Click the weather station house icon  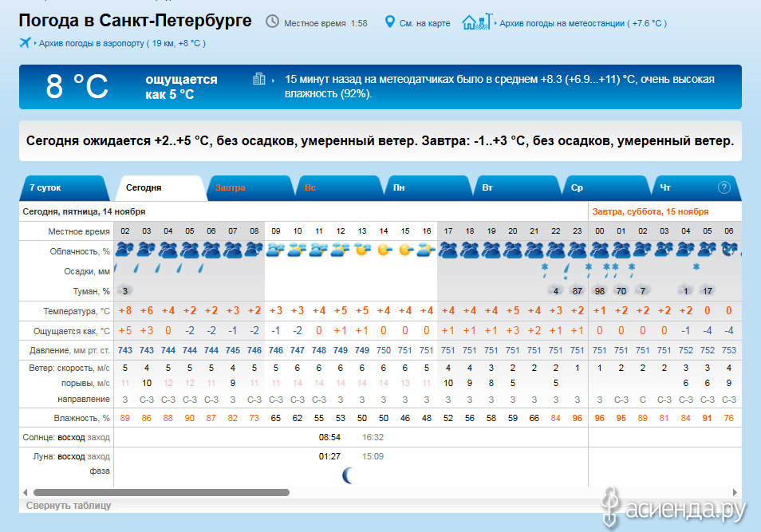pyautogui.click(x=477, y=22)
